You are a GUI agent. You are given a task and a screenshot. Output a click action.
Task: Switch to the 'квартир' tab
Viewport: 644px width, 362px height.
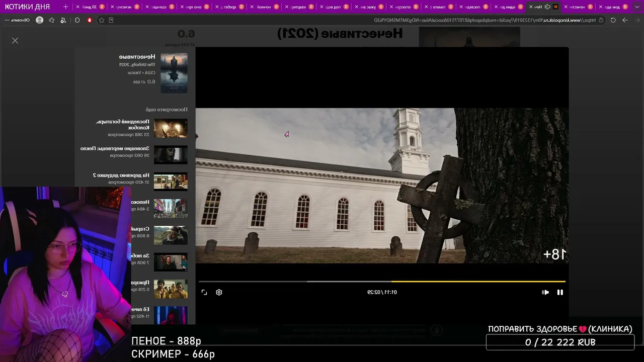(299, 7)
